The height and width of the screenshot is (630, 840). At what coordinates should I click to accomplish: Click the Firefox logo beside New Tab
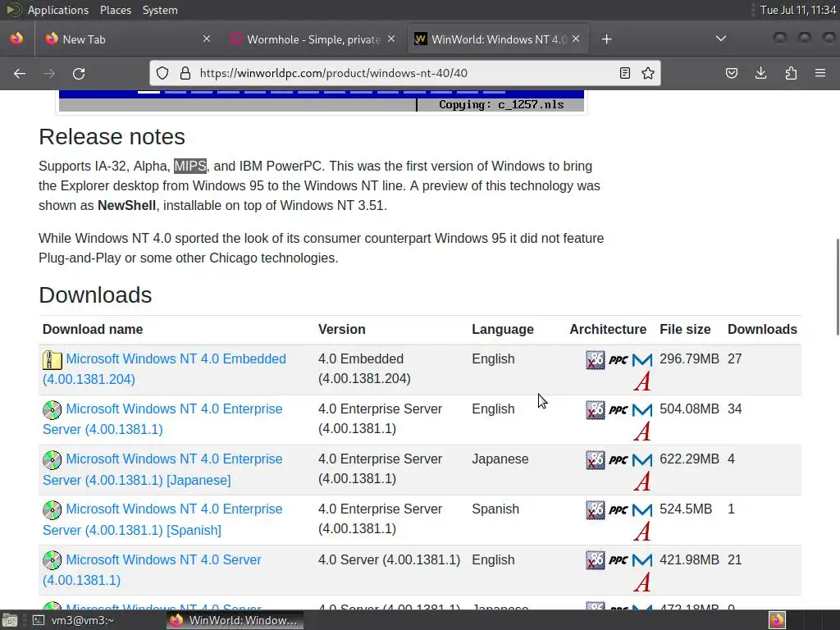pos(52,39)
